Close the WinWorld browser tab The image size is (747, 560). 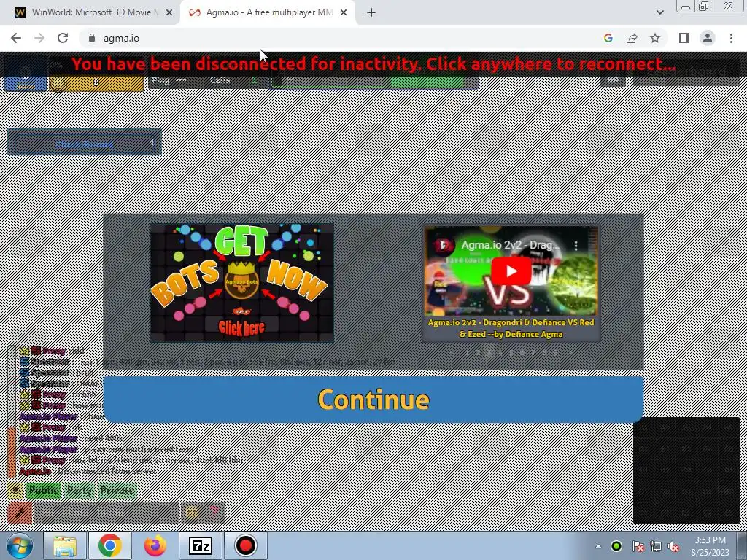[x=169, y=13]
